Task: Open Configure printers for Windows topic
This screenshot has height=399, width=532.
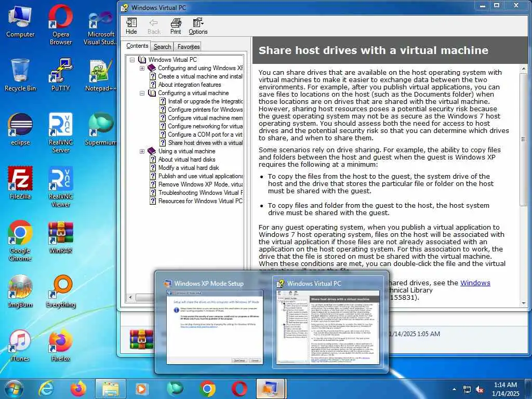Action: click(x=201, y=110)
